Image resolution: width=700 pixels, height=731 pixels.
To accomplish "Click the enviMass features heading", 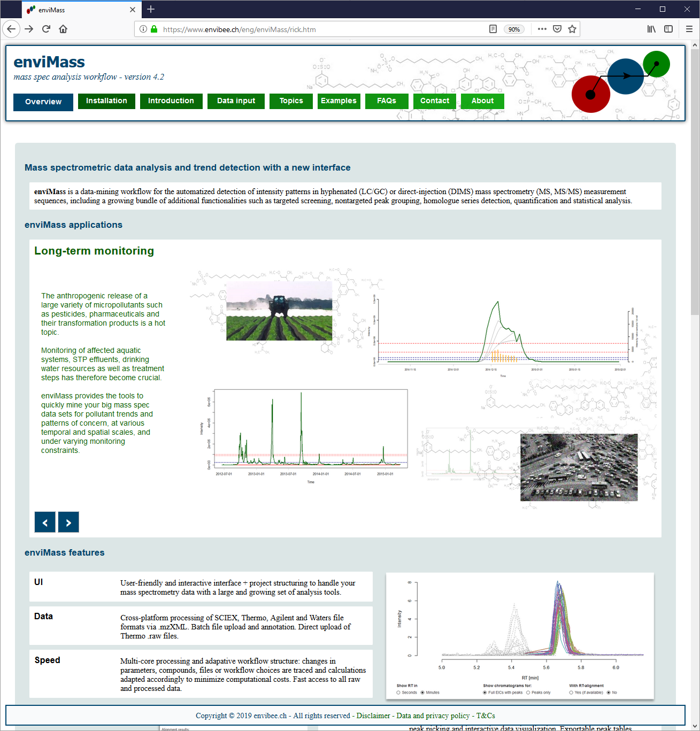I will pos(65,552).
